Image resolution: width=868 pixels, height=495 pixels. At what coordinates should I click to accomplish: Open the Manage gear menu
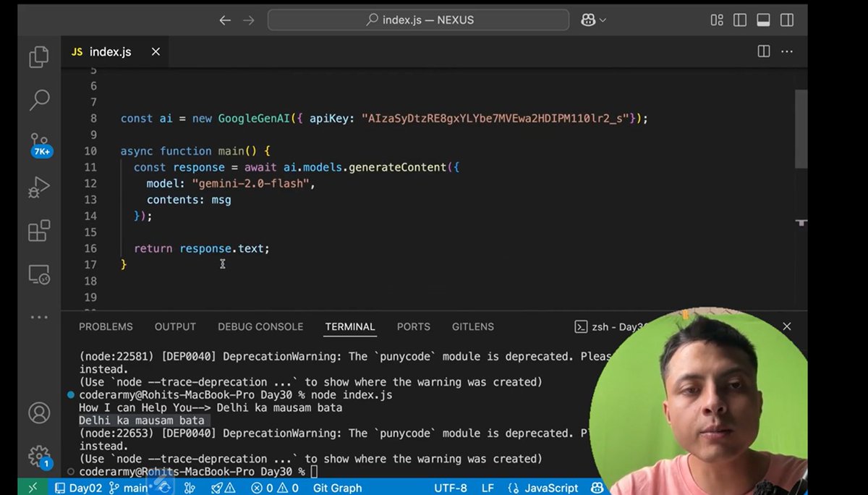(x=39, y=456)
